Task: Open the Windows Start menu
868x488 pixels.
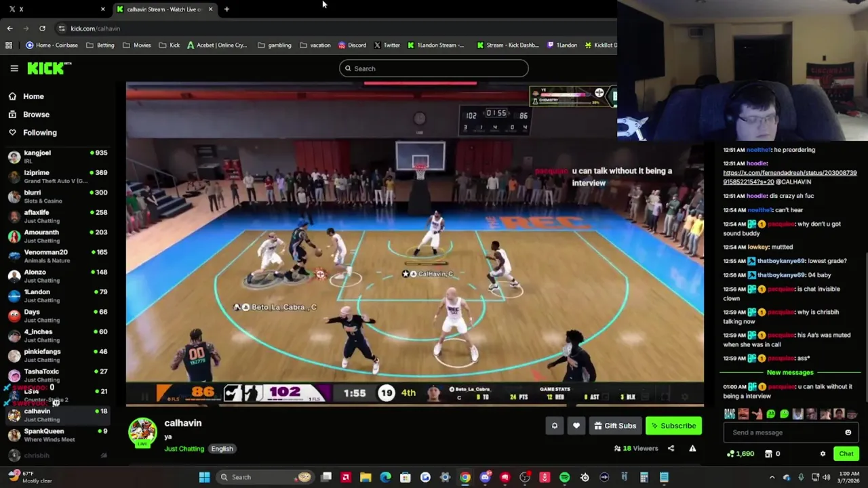Action: (204, 477)
